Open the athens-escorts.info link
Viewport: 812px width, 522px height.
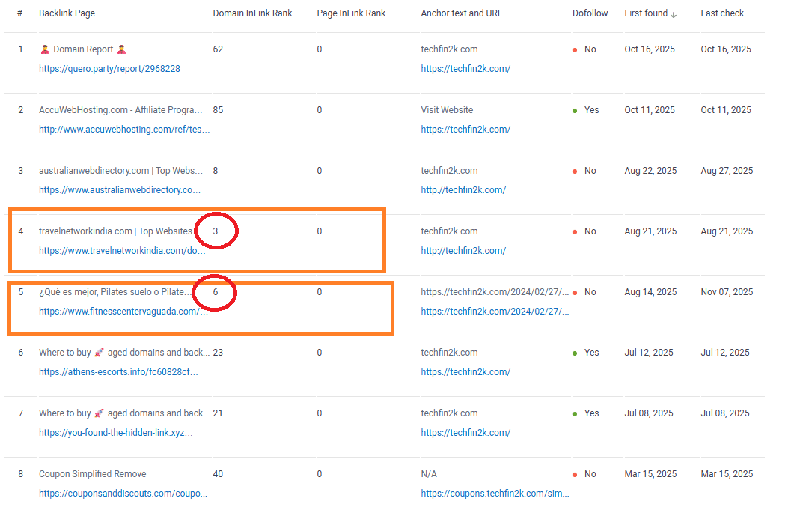118,372
